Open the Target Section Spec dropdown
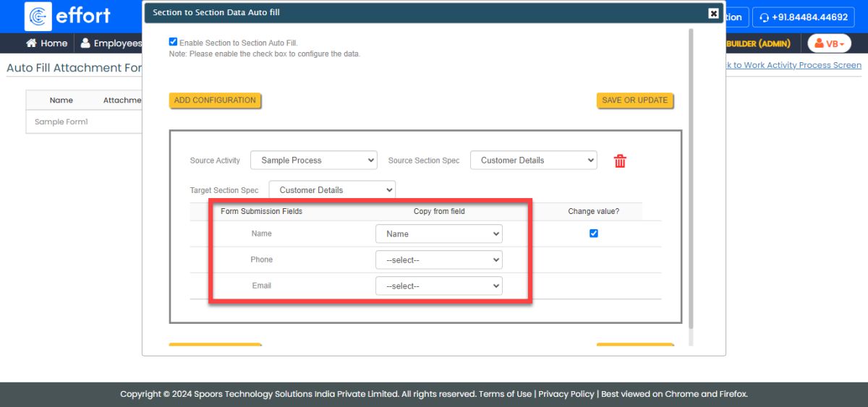 [333, 190]
